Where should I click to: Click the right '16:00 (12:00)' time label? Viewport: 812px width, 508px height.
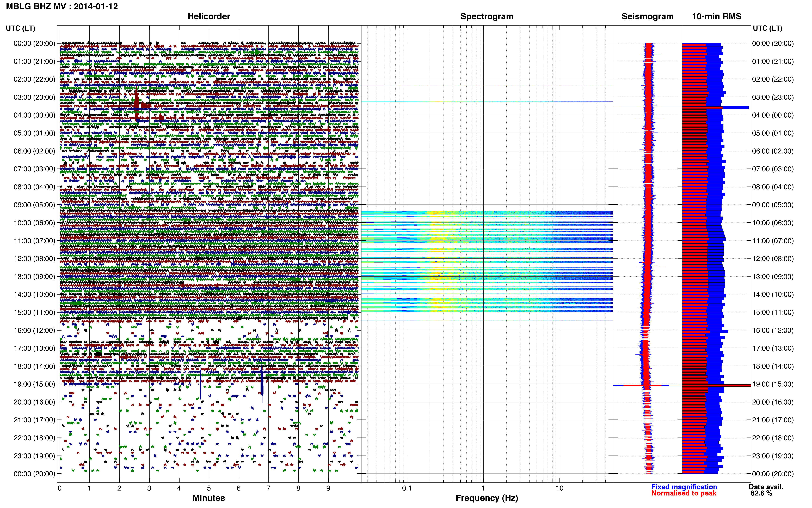tap(773, 330)
